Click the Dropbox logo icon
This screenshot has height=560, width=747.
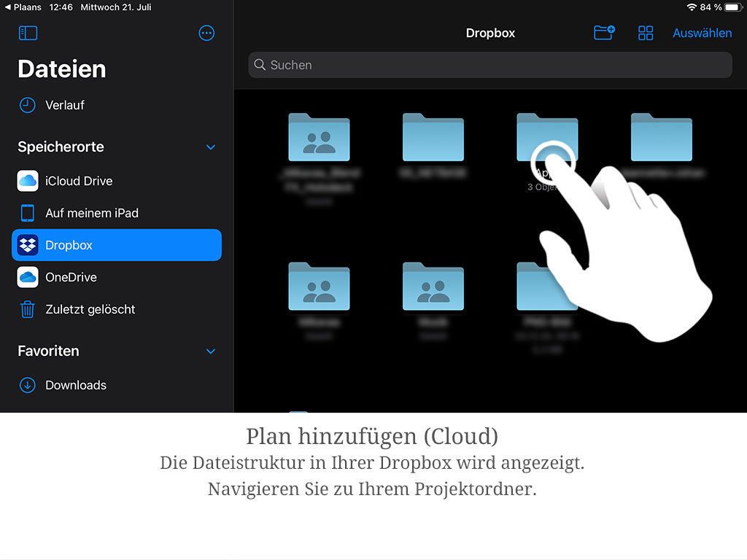(x=28, y=245)
